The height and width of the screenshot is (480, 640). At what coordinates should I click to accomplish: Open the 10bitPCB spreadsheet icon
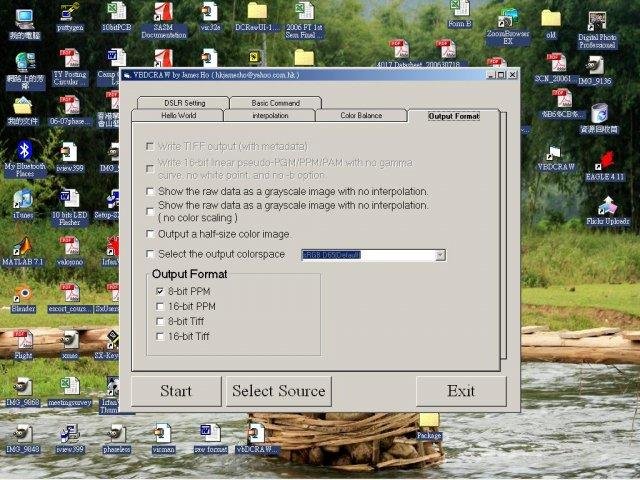pos(116,17)
